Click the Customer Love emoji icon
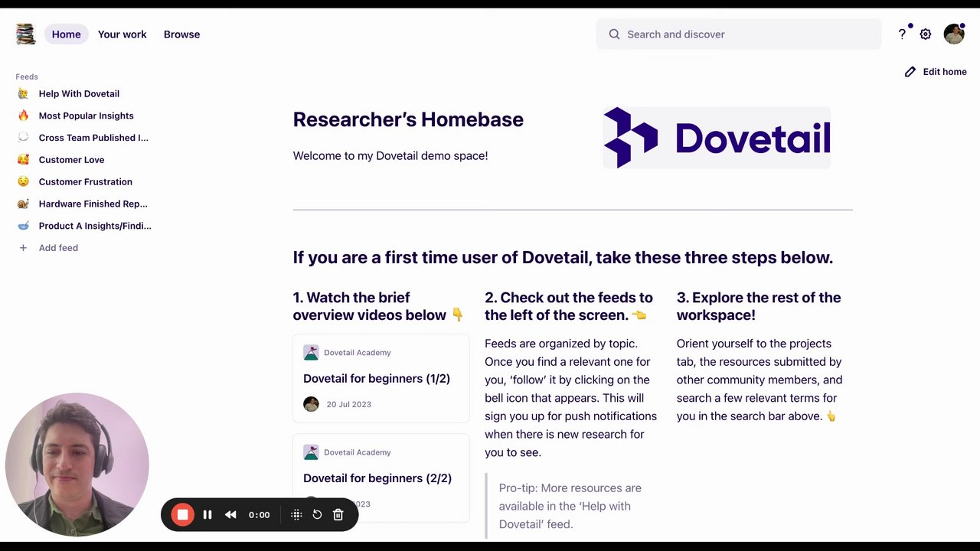 click(x=23, y=160)
